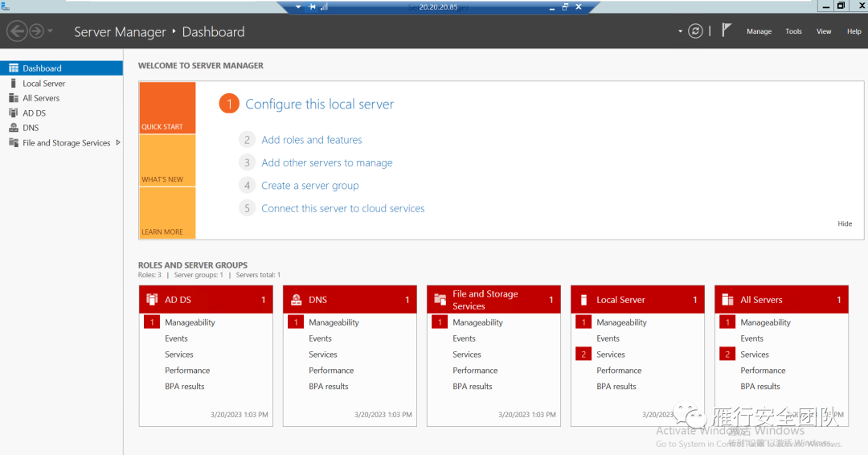Open DNS tile title
The image size is (868, 455).
click(317, 300)
